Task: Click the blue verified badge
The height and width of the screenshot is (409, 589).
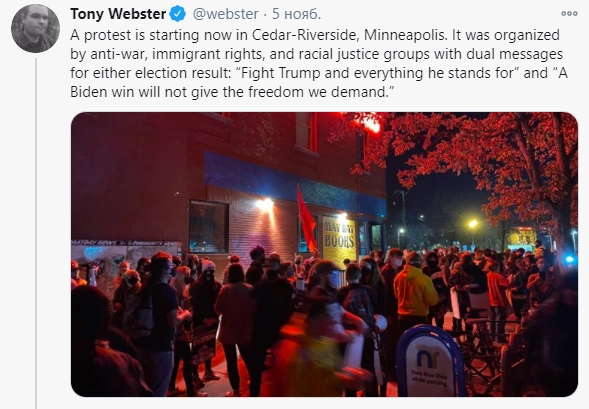Action: (178, 14)
